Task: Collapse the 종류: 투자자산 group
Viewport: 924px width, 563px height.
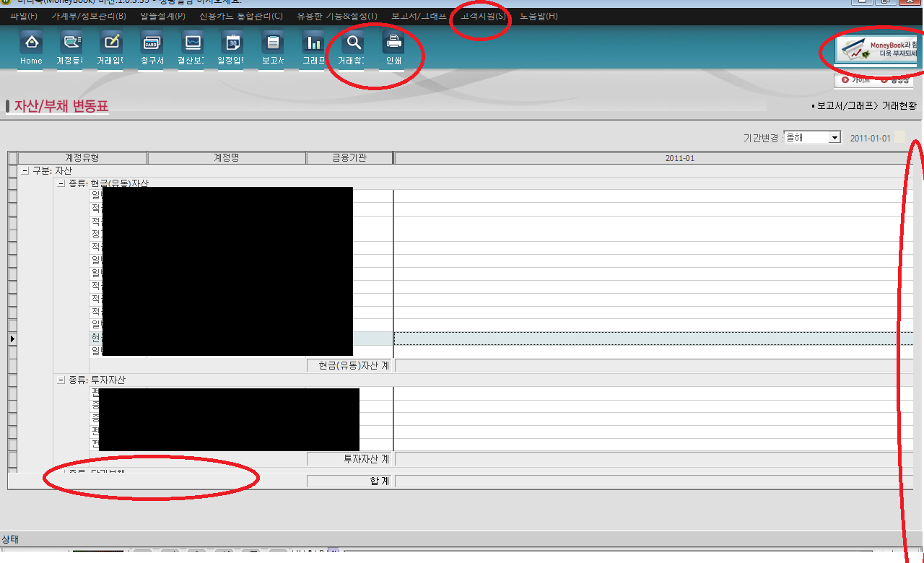Action: coord(61,380)
